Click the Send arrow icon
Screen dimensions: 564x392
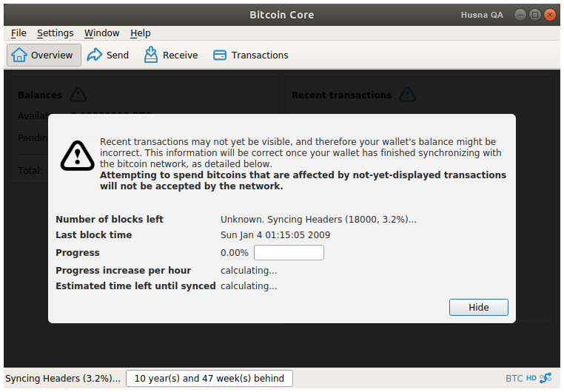(x=95, y=55)
